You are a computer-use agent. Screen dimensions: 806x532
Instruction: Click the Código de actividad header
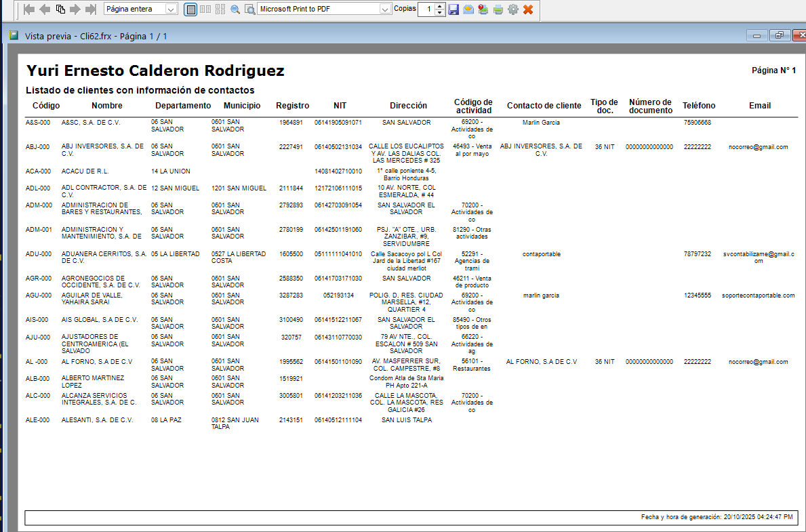pos(473,106)
